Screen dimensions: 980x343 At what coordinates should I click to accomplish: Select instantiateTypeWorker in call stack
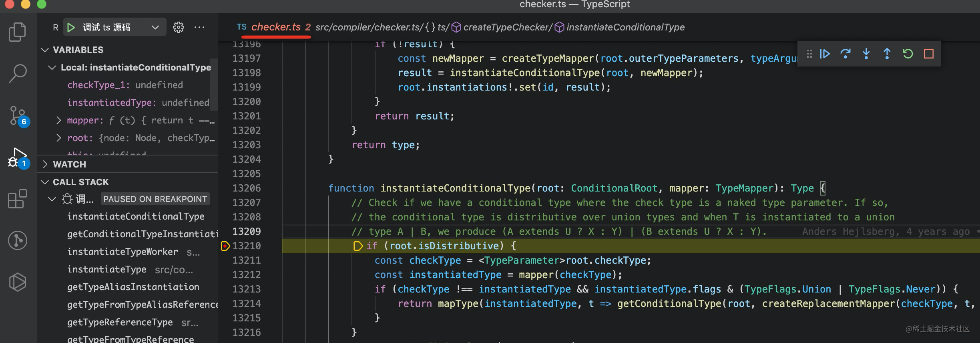122,252
